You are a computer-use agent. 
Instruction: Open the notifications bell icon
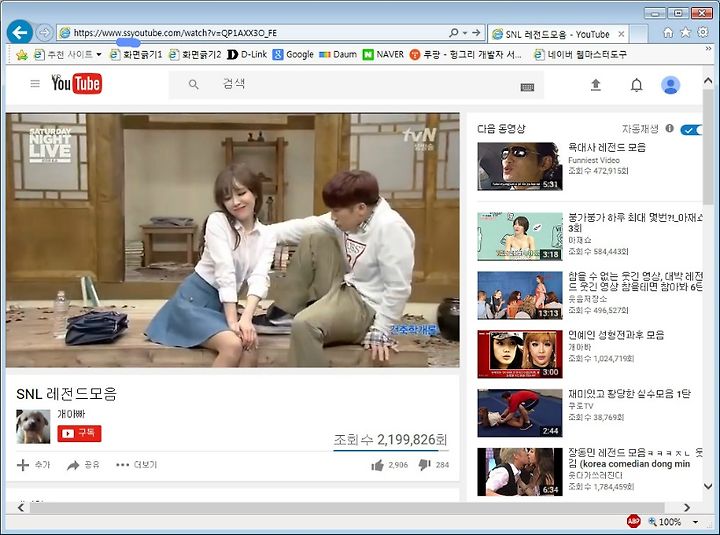636,85
